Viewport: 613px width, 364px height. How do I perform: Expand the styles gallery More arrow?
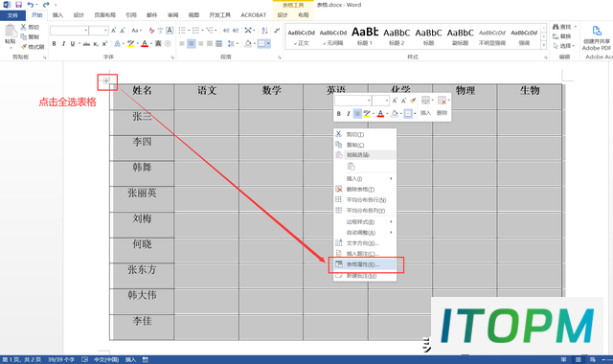click(543, 45)
